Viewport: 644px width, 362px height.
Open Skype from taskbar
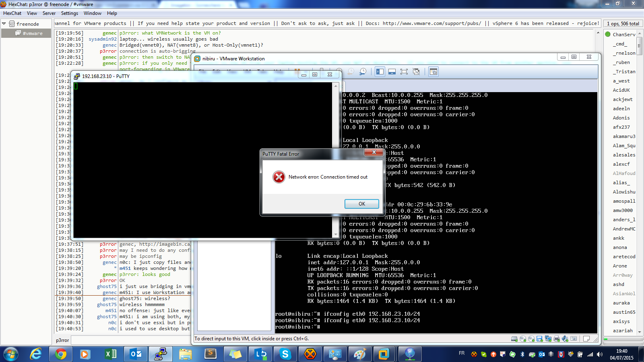(285, 354)
